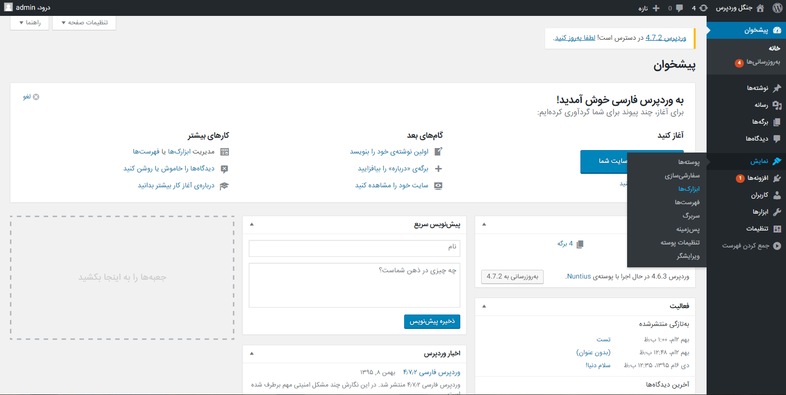Image resolution: width=786 pixels, height=395 pixels.
Task: Click the graduation cap icon beside 'درباره‌ی آغاز کار'
Action: [x=225, y=185]
